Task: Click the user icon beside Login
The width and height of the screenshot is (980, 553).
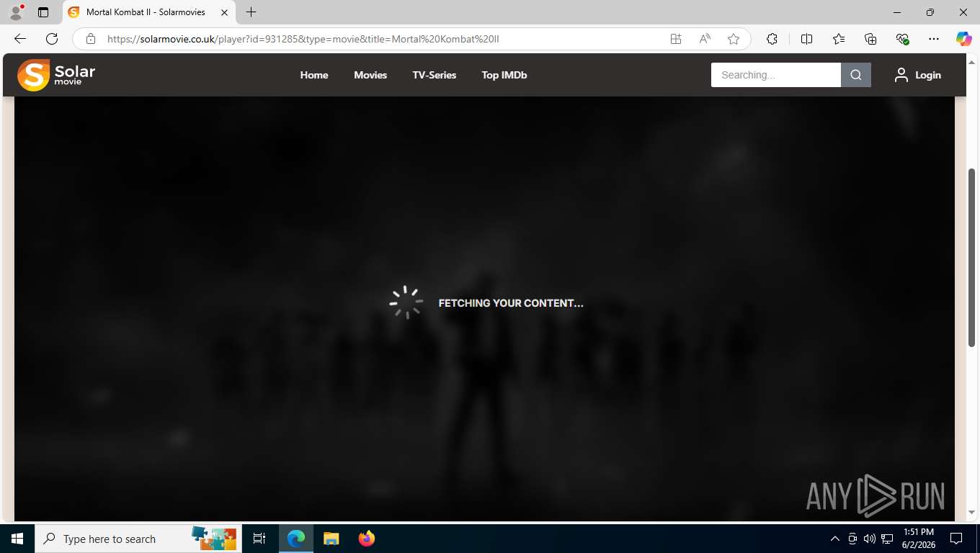Action: pyautogui.click(x=901, y=75)
